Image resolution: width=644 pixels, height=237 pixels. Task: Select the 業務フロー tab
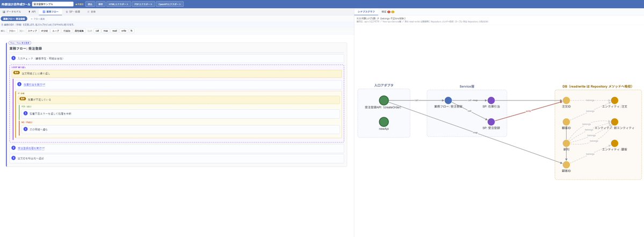[50, 12]
